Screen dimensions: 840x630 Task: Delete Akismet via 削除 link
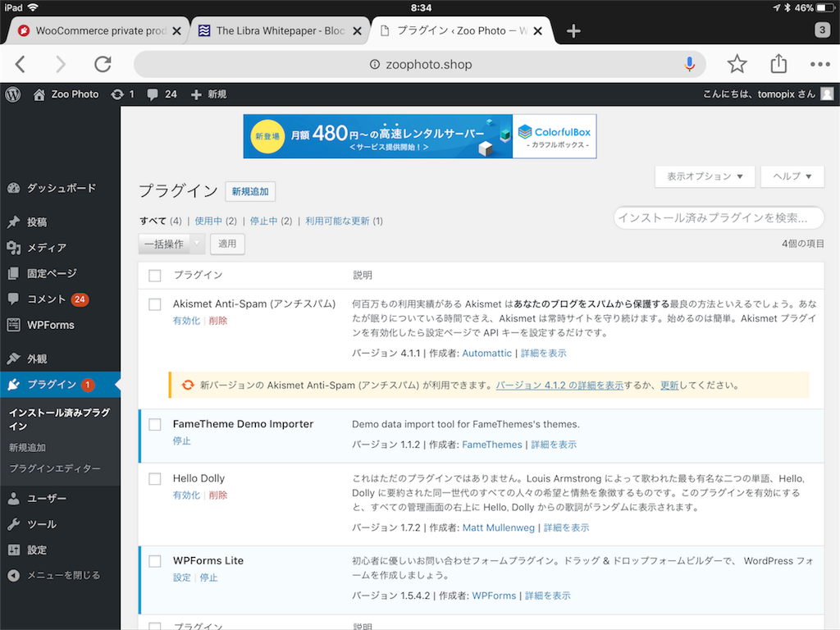pos(218,321)
